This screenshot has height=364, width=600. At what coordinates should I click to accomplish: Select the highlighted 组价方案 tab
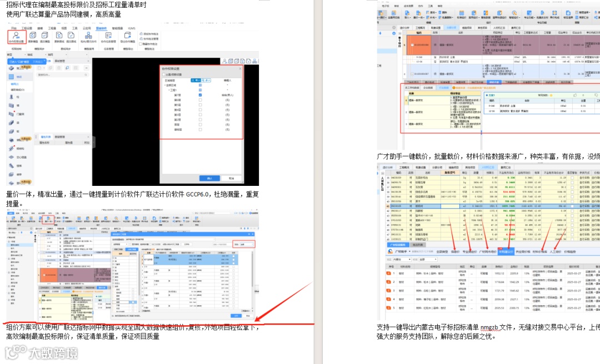494,82
